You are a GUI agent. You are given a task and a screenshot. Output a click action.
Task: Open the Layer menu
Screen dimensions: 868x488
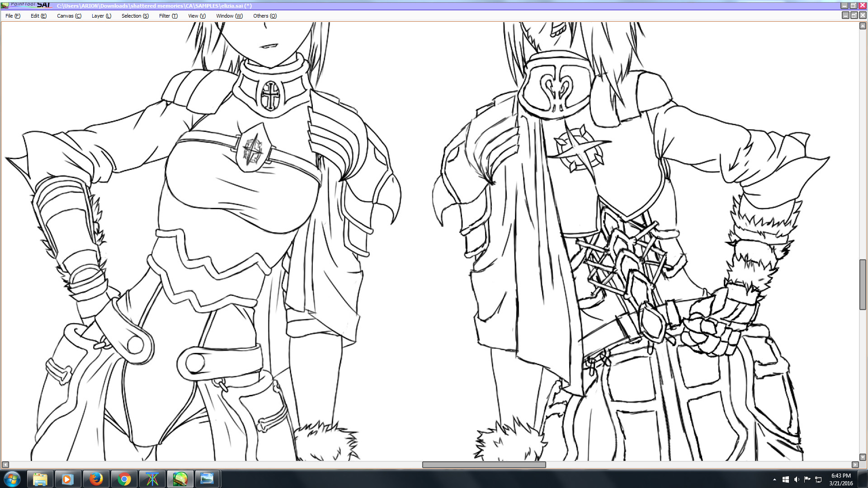[101, 15]
